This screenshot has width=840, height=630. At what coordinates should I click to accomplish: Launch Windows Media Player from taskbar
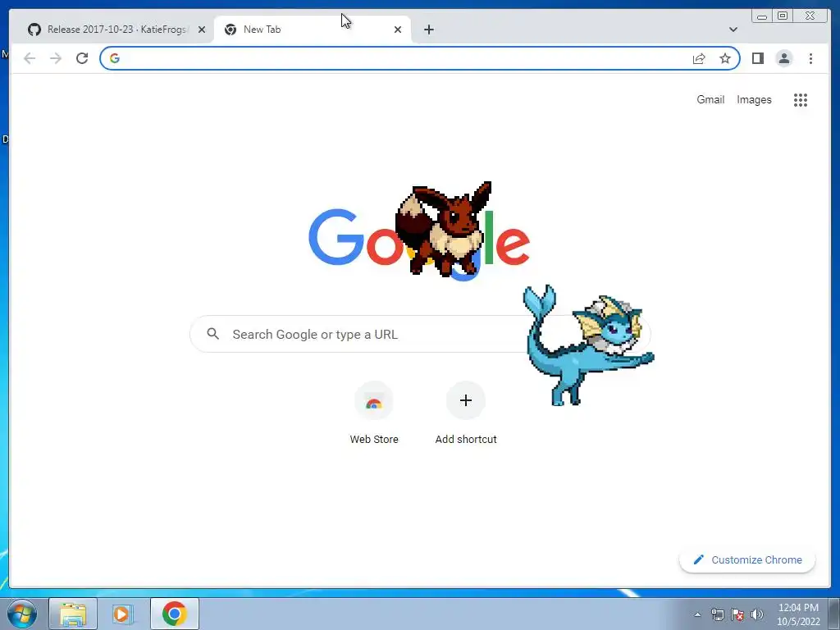pos(122,614)
